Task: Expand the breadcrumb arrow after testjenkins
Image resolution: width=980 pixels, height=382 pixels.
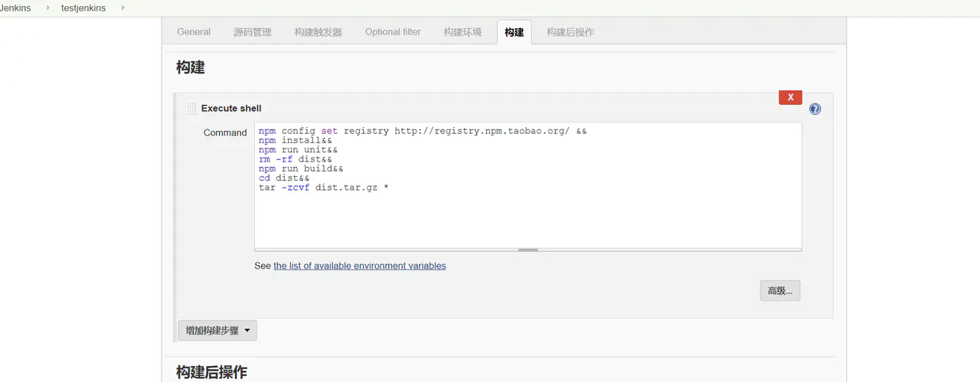Action: pos(122,8)
